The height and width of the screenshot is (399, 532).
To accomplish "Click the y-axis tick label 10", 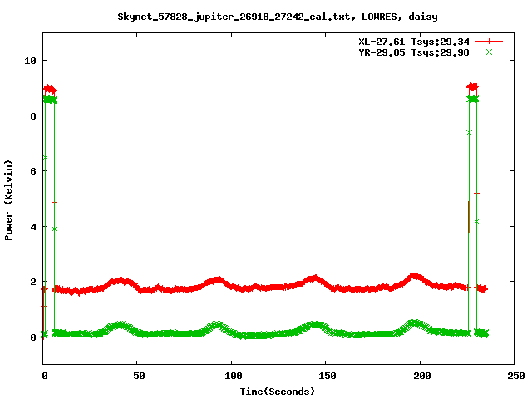I will (30, 61).
